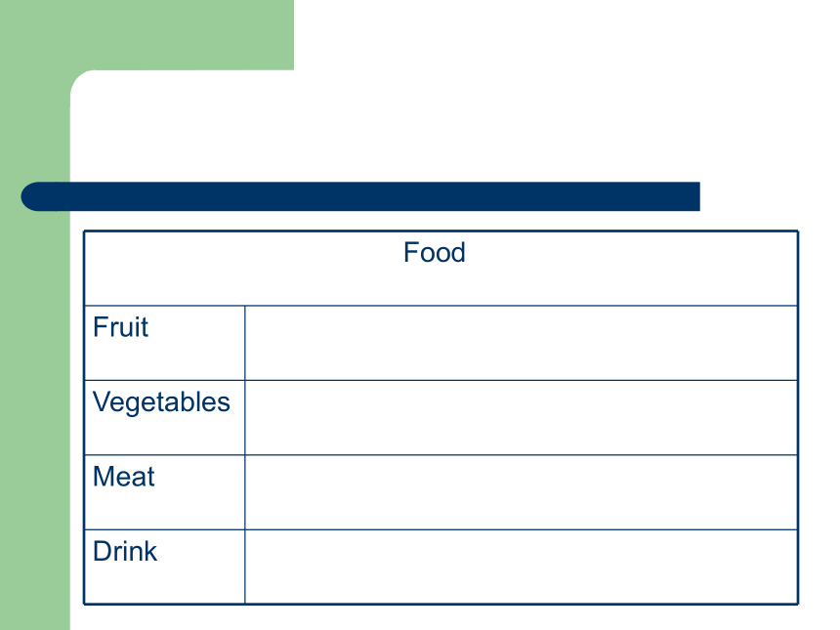Click the green block at the top
840x630 pixels.
(147, 35)
